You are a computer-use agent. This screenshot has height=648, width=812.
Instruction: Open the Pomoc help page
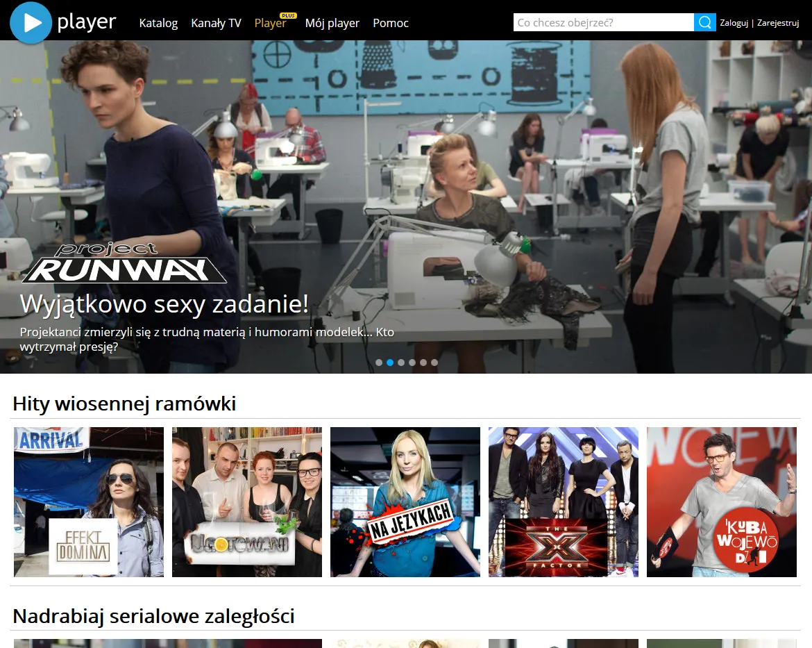click(x=391, y=23)
